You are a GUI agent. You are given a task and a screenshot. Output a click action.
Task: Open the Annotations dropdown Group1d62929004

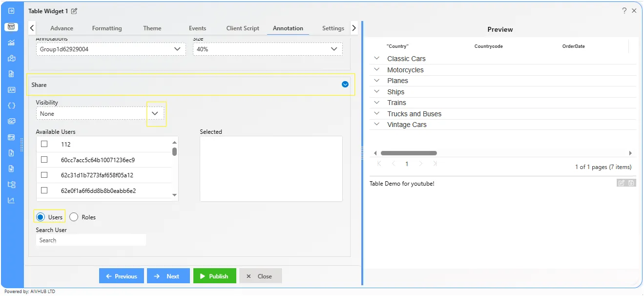[x=111, y=49]
